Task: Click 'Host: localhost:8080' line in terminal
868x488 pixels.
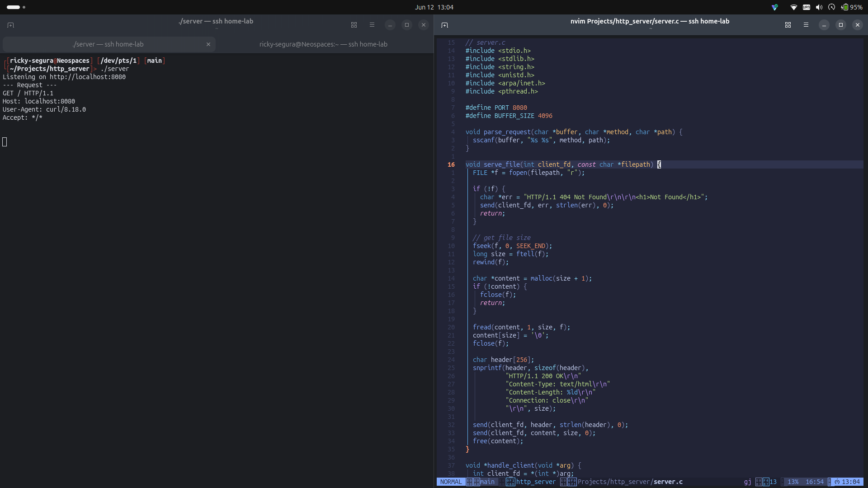Action: coord(39,101)
